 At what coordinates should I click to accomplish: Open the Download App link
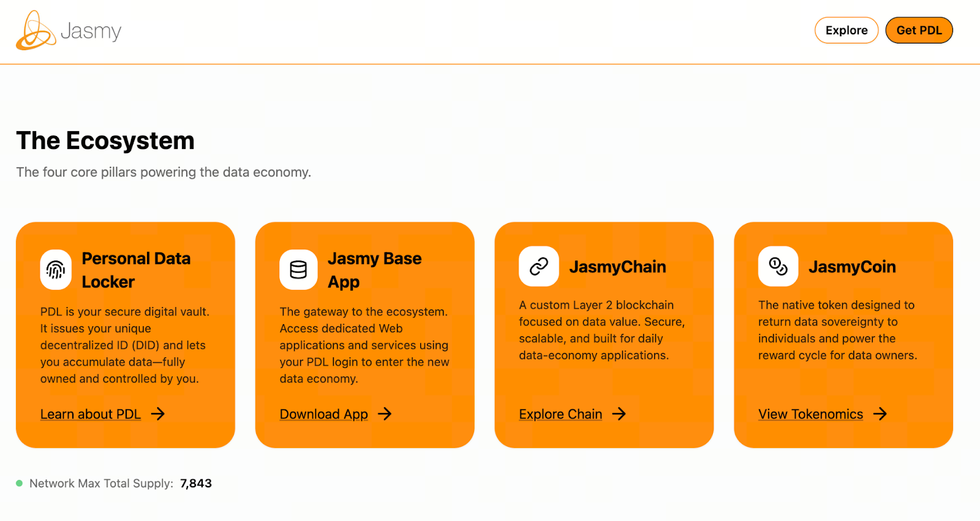[x=323, y=414]
